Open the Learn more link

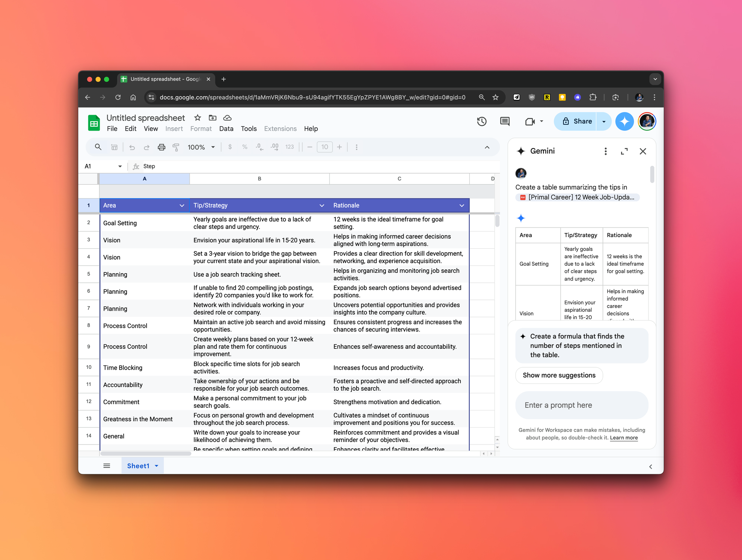pos(624,438)
